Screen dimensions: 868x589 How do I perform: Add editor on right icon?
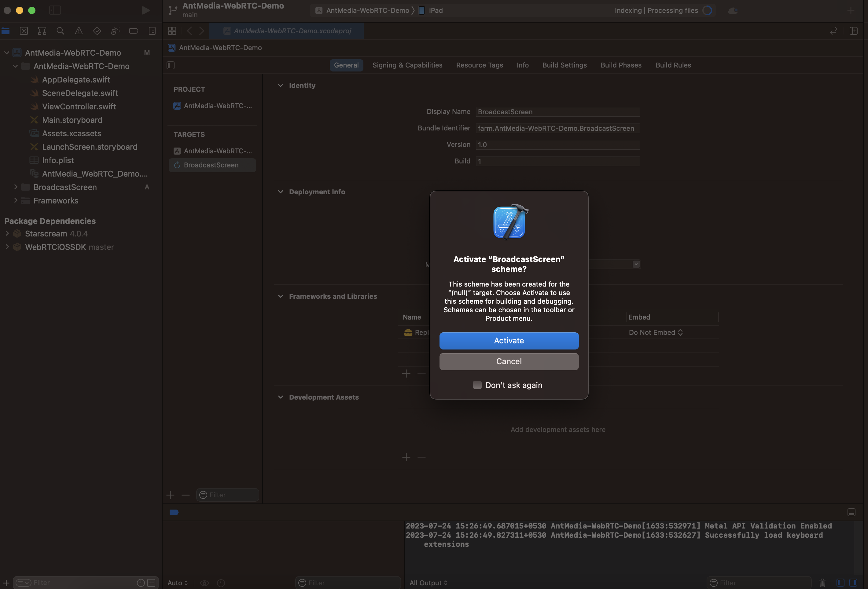(854, 31)
